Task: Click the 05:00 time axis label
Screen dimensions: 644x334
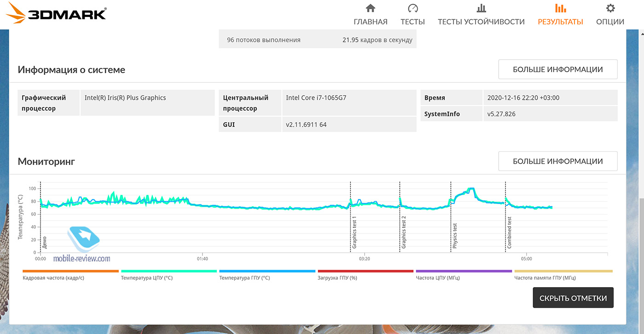Action: [526, 259]
